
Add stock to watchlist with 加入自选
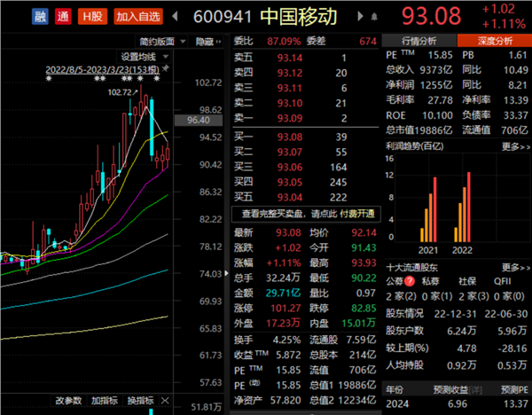(x=139, y=16)
